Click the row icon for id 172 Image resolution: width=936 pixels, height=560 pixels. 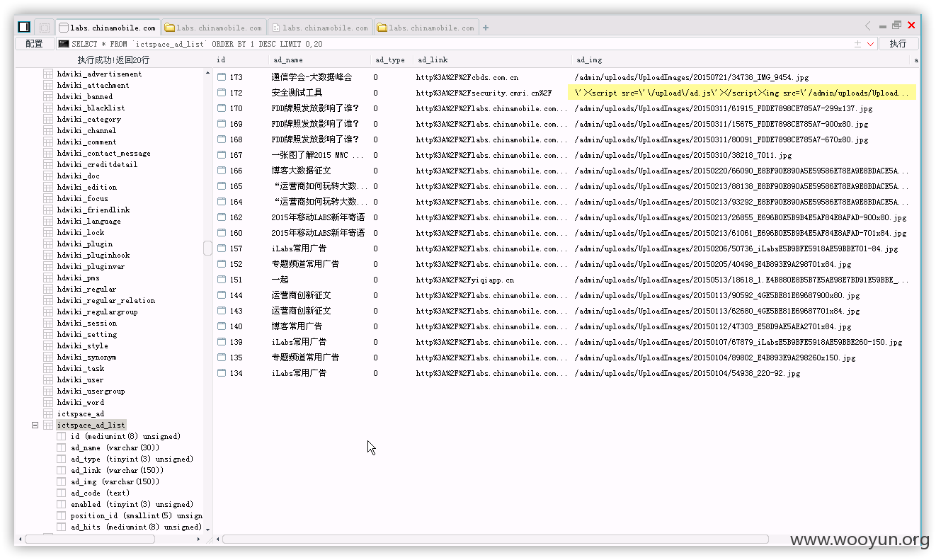click(222, 93)
